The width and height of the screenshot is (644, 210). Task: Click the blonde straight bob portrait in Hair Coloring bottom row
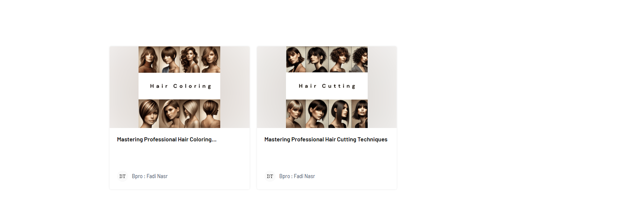click(x=190, y=114)
